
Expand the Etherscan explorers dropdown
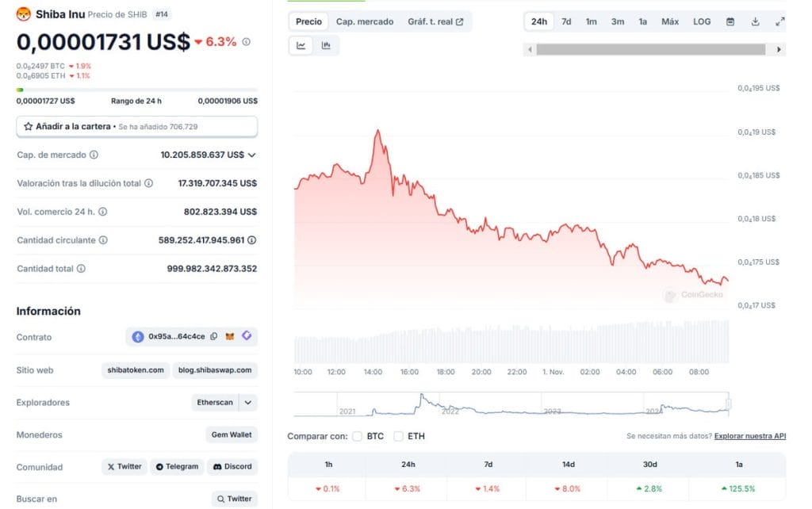(x=248, y=402)
